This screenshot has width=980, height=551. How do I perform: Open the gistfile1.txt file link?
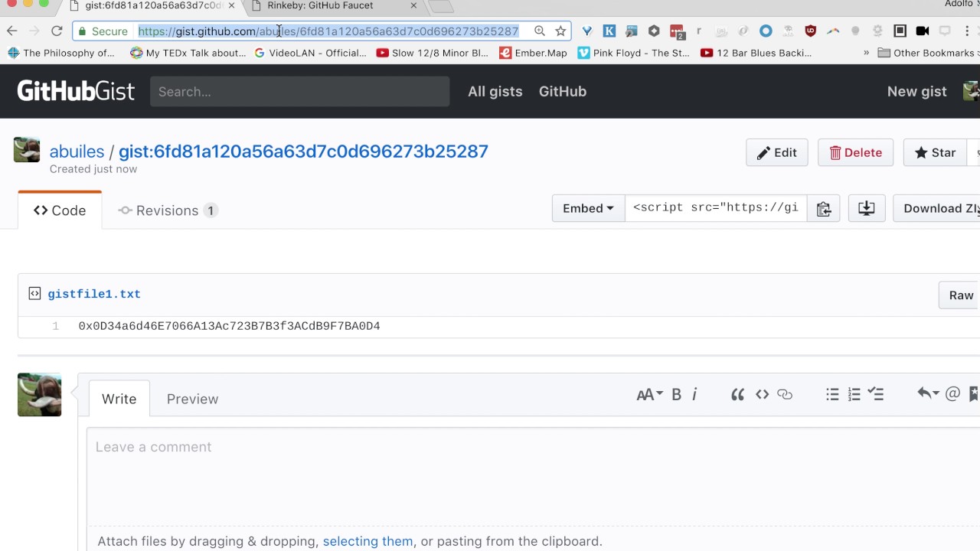click(x=94, y=294)
